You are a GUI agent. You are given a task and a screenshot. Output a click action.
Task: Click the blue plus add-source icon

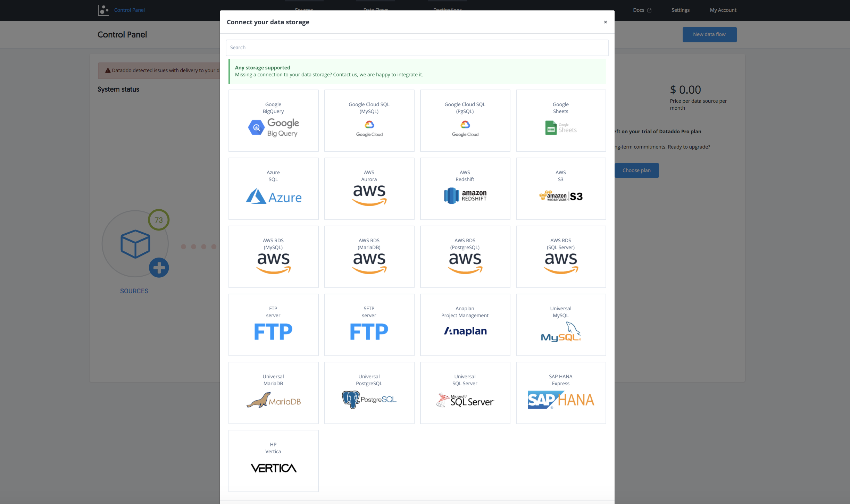(x=159, y=268)
